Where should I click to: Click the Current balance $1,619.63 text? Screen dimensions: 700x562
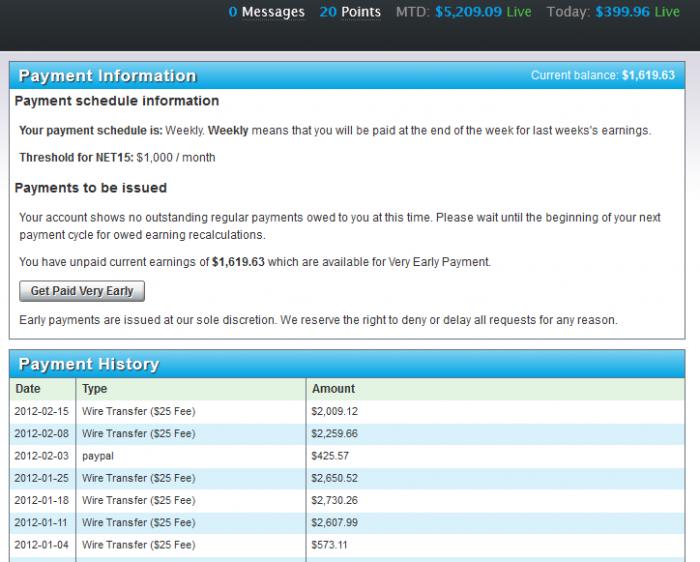603,75
